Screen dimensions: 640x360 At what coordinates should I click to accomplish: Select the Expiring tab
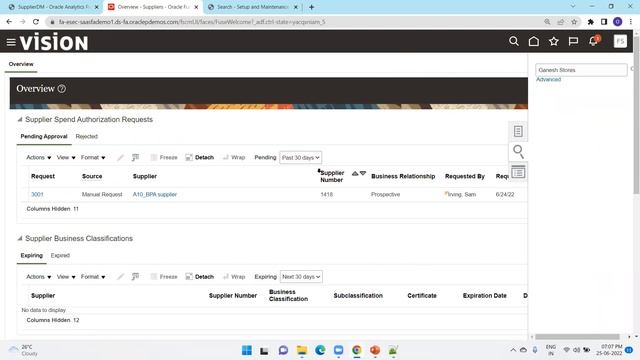click(31, 256)
